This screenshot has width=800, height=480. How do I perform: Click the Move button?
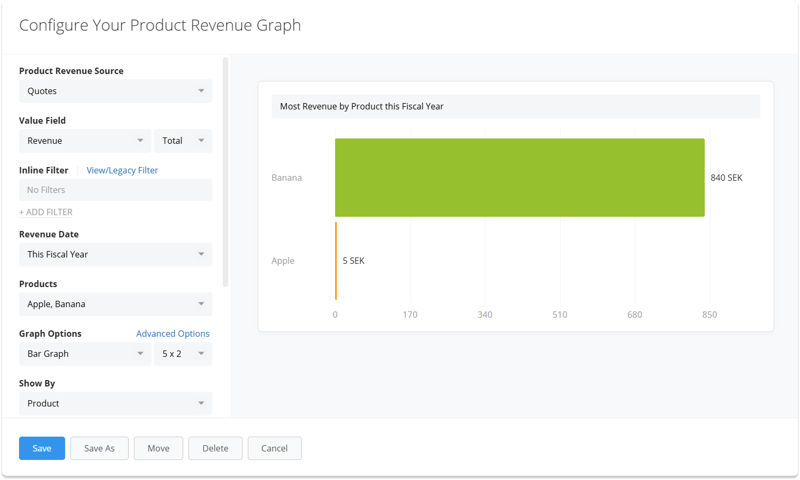click(158, 448)
